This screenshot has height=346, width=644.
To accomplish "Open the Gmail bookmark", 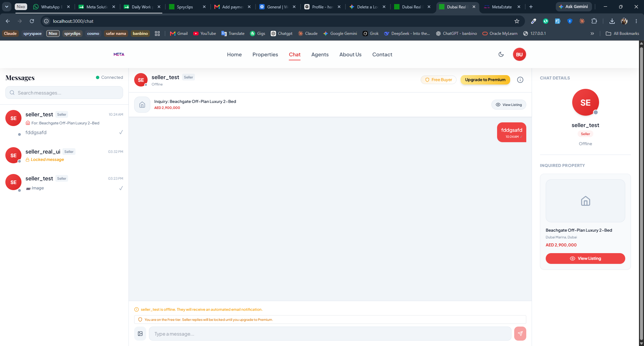I will pyautogui.click(x=179, y=34).
